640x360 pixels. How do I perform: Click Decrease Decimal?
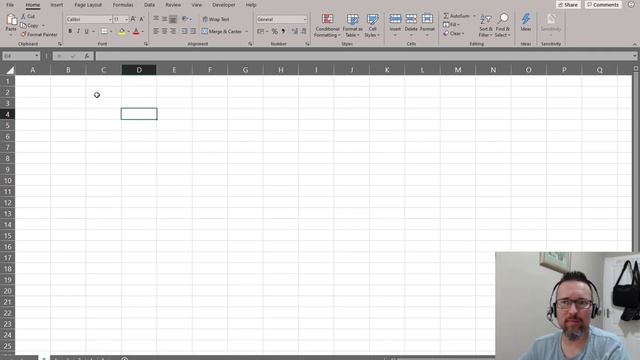pos(304,31)
